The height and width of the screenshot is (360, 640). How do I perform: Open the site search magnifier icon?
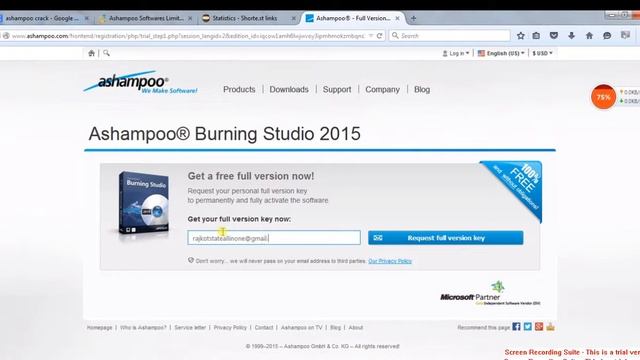pos(106,53)
